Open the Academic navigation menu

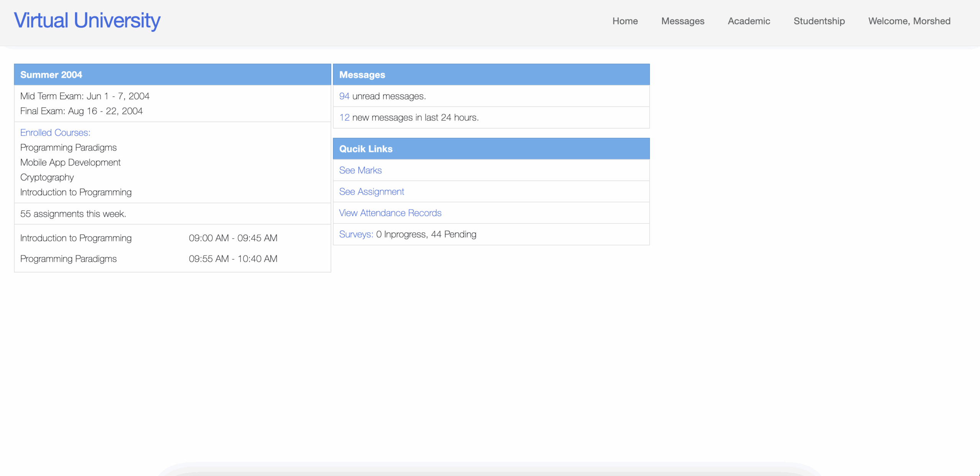748,21
